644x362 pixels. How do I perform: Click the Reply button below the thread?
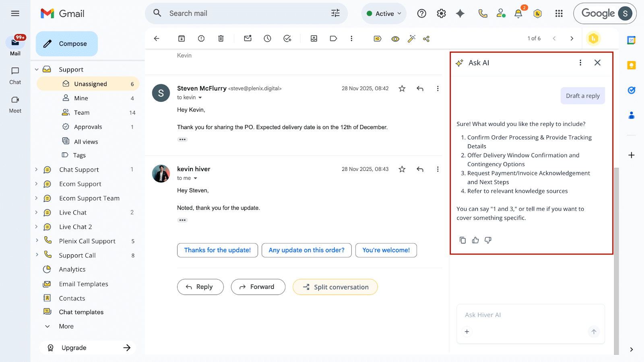(200, 287)
